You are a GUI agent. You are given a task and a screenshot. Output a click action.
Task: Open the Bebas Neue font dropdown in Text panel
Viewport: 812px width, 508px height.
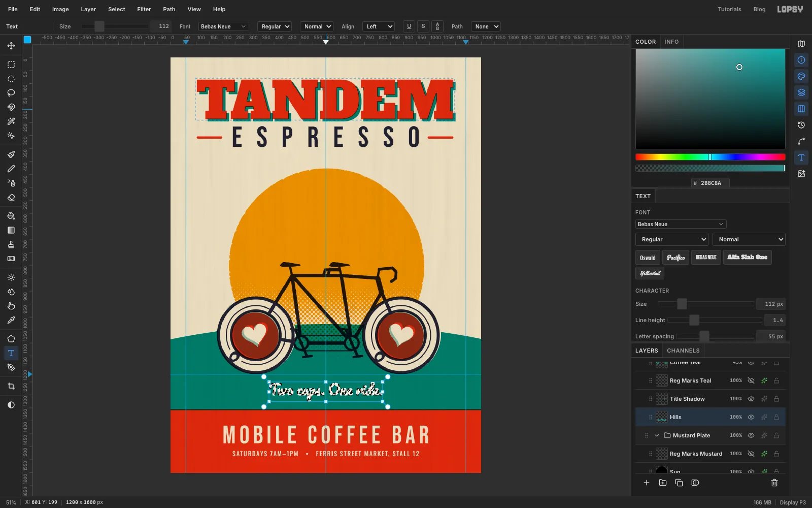681,224
